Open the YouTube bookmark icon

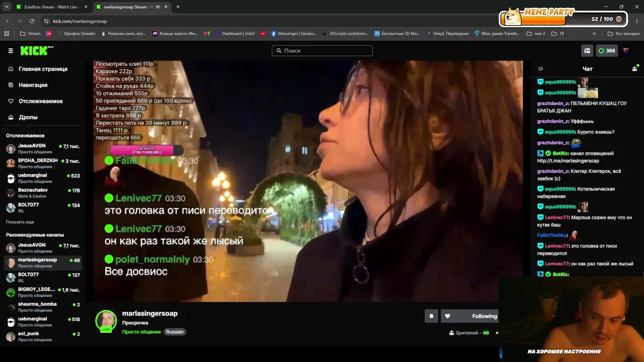point(263,34)
